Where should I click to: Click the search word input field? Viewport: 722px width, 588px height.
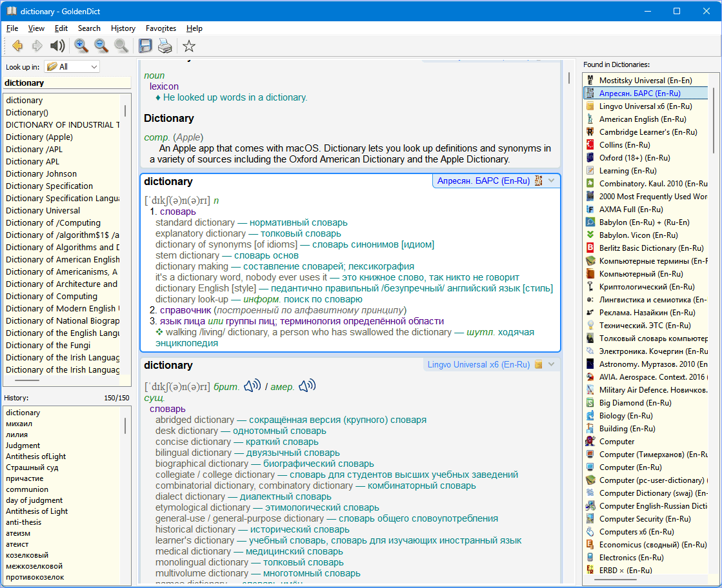click(x=67, y=83)
